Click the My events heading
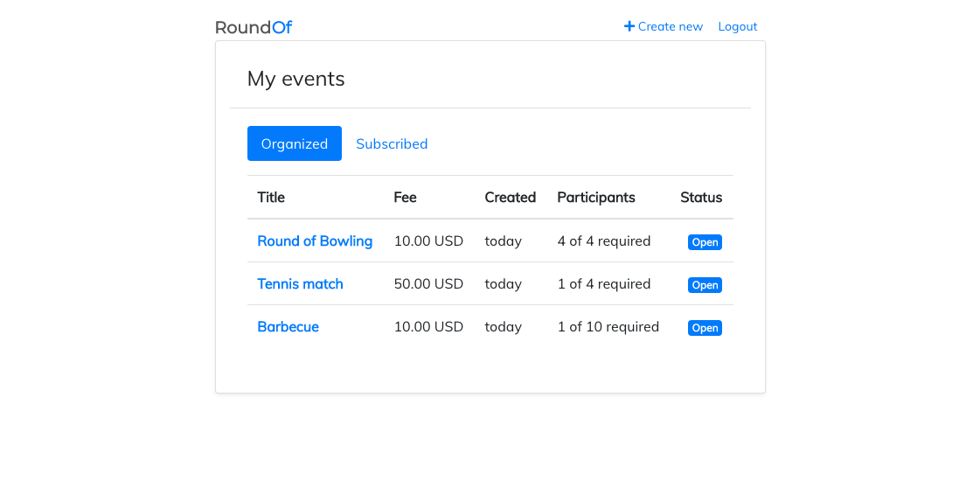980x488 pixels. click(295, 79)
